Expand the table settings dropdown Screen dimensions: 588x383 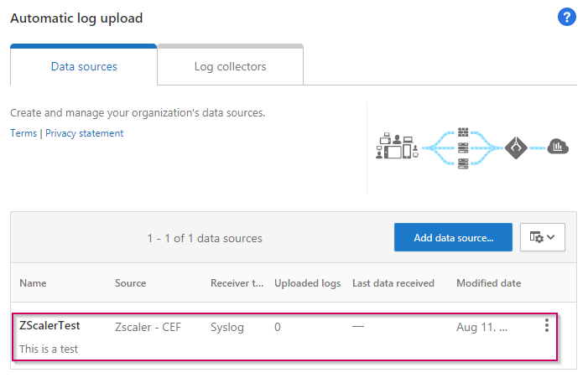coord(543,238)
